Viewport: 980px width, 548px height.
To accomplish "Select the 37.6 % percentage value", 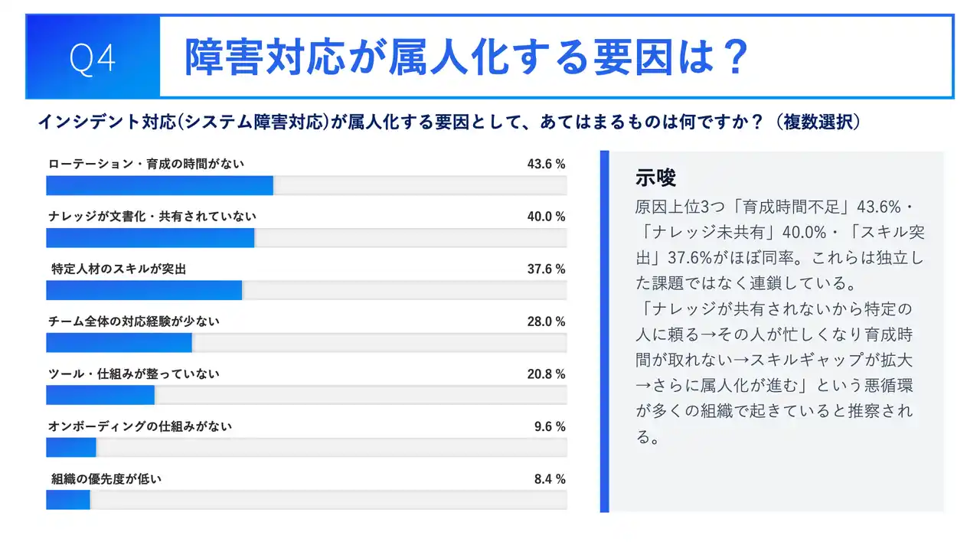I will tap(546, 269).
